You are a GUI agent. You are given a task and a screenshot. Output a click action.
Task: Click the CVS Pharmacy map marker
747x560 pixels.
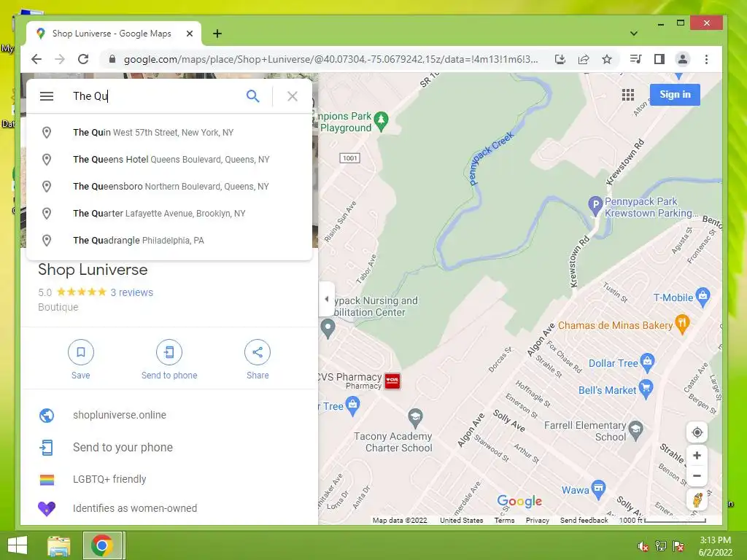pyautogui.click(x=392, y=381)
